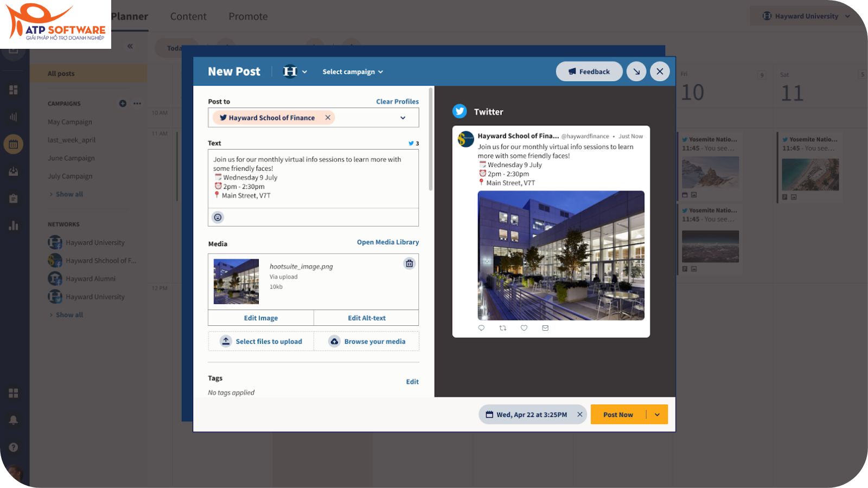Open the Inbox tray icon in left rail
Image resolution: width=868 pixels, height=488 pixels.
[x=14, y=171]
